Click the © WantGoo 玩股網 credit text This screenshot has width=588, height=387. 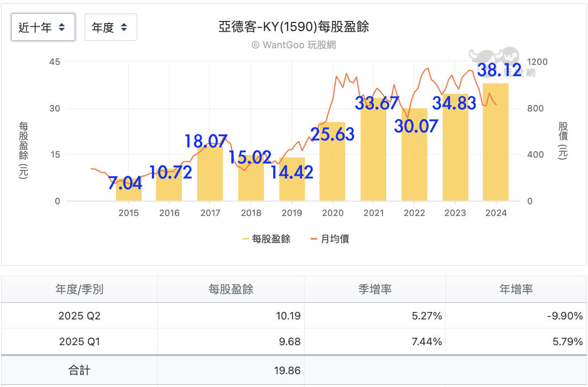(x=293, y=45)
